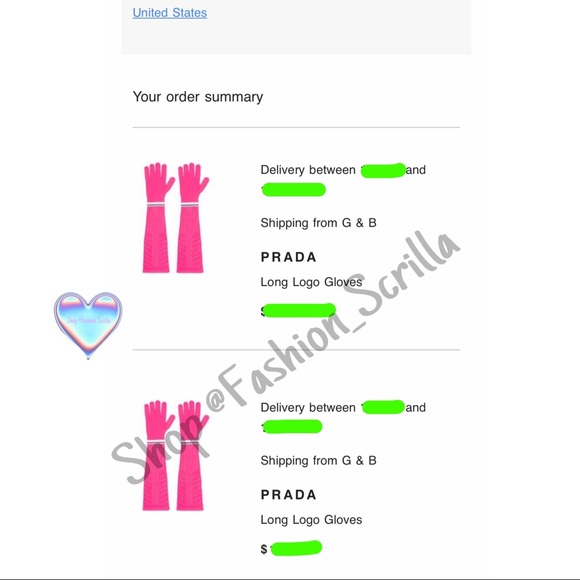This screenshot has height=580, width=580.
Task: Click the first item's green redacted price
Action: click(299, 310)
